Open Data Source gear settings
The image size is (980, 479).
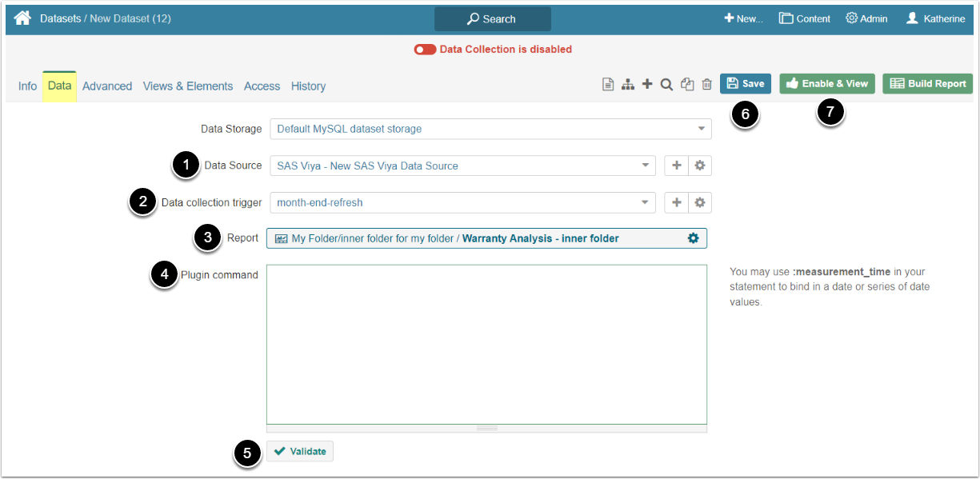click(x=700, y=166)
